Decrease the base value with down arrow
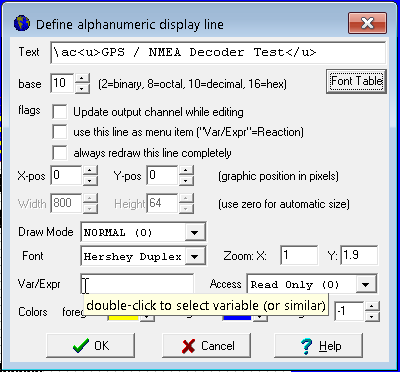 click(x=83, y=88)
